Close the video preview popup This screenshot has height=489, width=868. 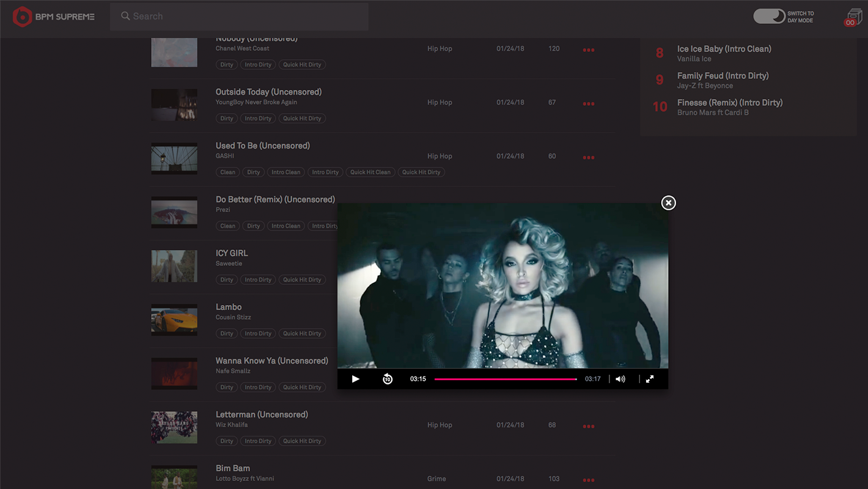(x=668, y=203)
